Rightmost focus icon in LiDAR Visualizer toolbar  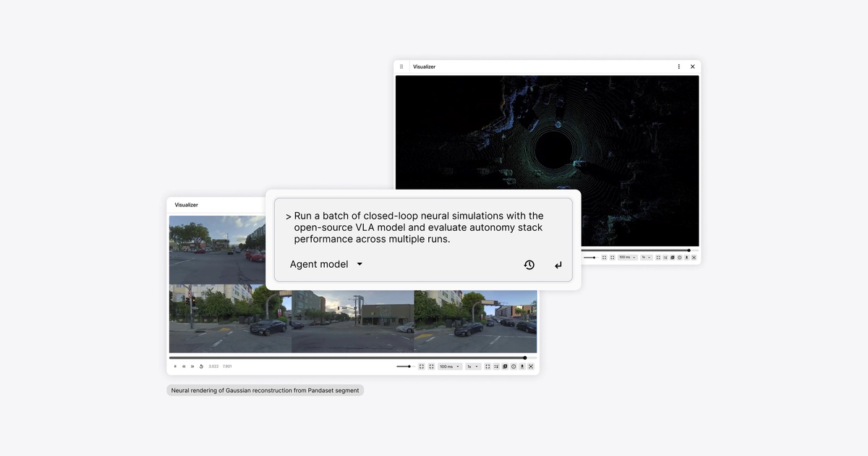pyautogui.click(x=694, y=257)
